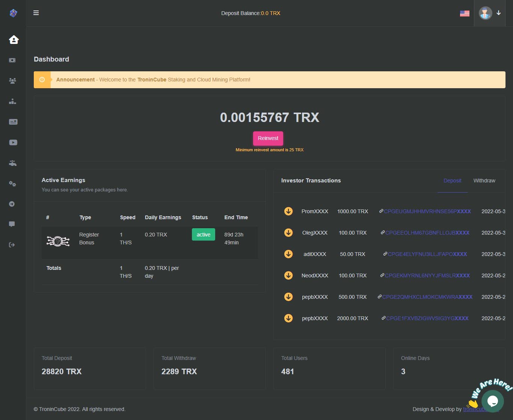The image size is (513, 420).
Task: Click the Telegram sidebar icon
Action: coord(12,204)
